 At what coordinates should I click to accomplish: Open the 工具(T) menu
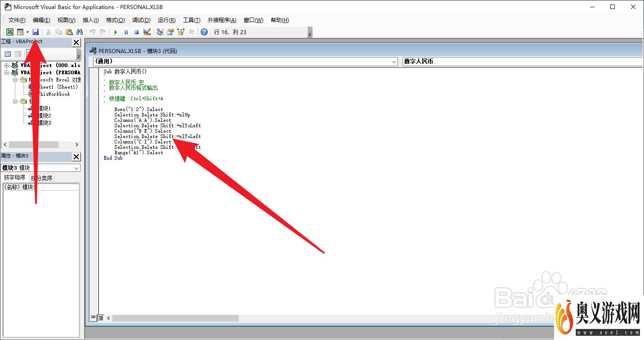coord(192,20)
